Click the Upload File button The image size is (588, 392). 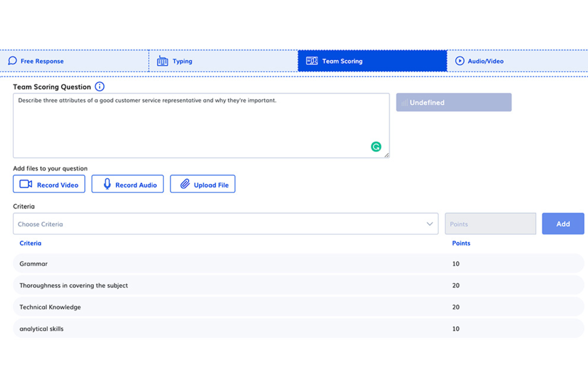tap(203, 184)
